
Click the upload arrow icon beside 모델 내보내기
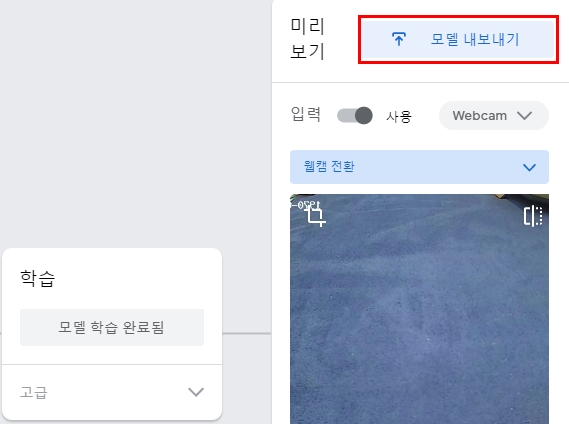pos(399,39)
